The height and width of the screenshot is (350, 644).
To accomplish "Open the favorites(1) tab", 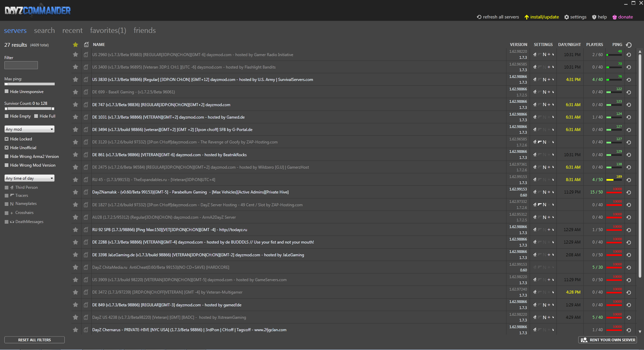I will tap(108, 30).
